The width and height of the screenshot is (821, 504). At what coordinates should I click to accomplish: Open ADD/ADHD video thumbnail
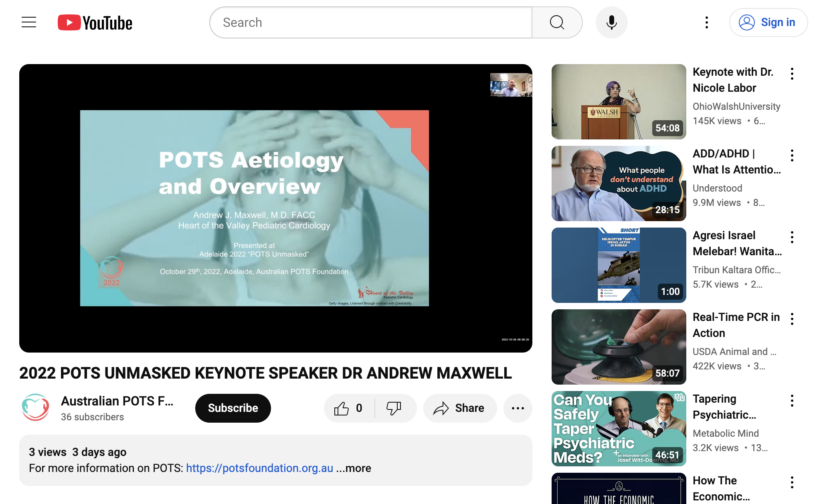click(x=619, y=183)
